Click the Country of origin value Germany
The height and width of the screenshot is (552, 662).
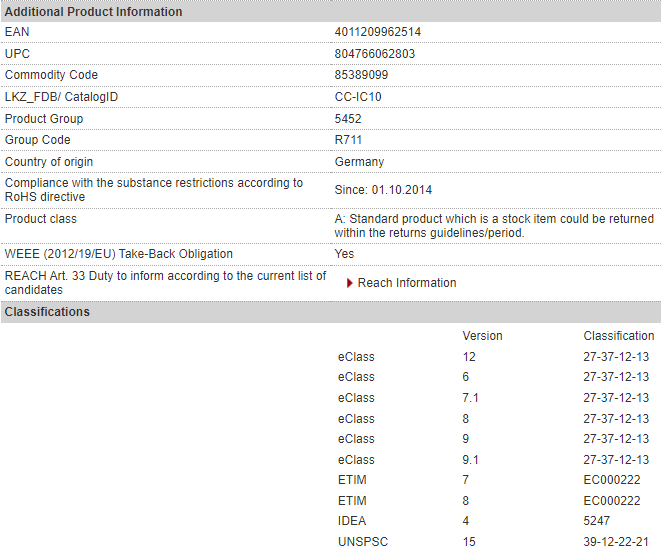point(359,162)
